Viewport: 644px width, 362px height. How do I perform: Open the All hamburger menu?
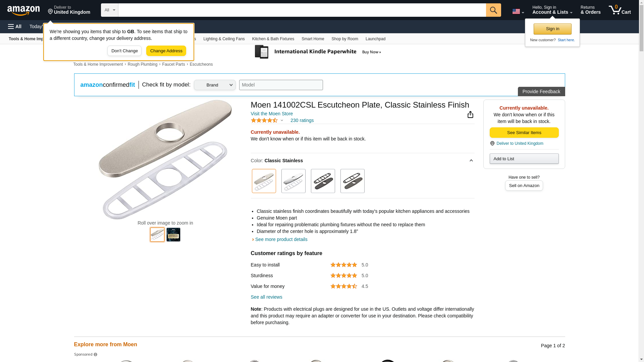pyautogui.click(x=15, y=26)
